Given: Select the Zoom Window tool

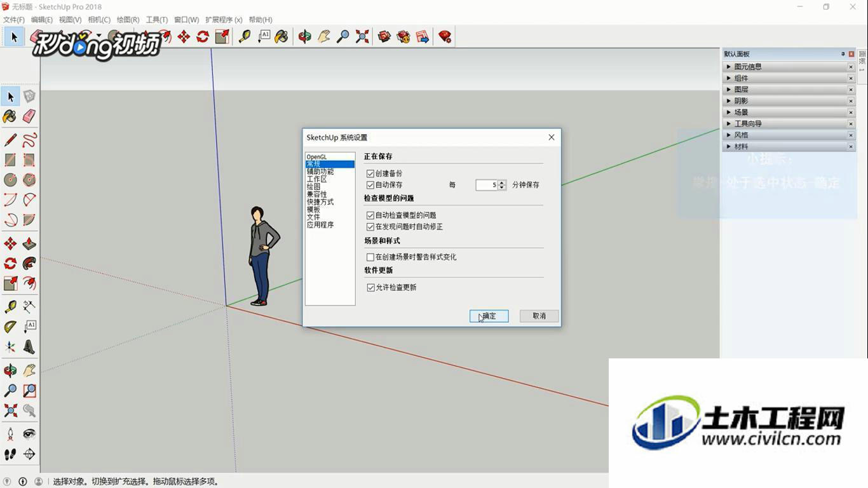Looking at the screenshot, I should [29, 391].
